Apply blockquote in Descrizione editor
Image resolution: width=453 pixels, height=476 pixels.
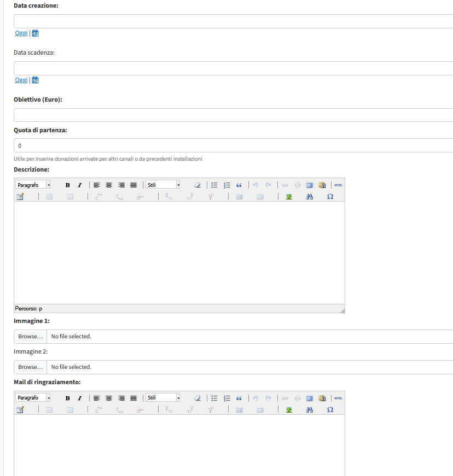pyautogui.click(x=239, y=185)
